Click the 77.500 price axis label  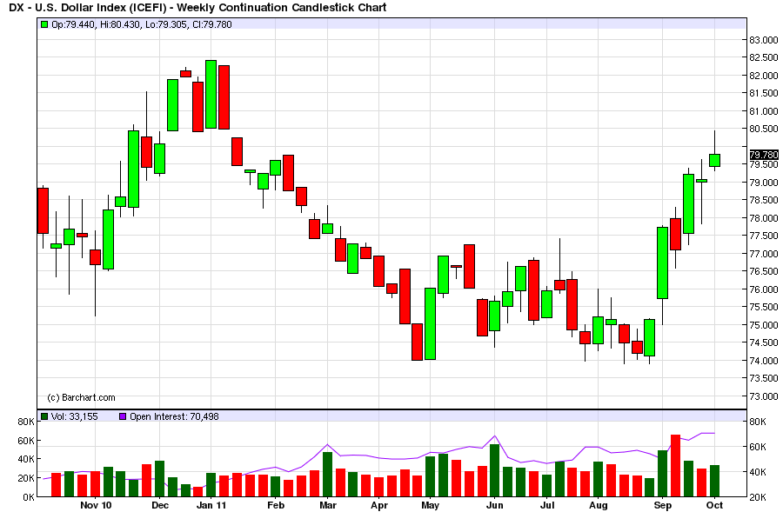pyautogui.click(x=764, y=236)
